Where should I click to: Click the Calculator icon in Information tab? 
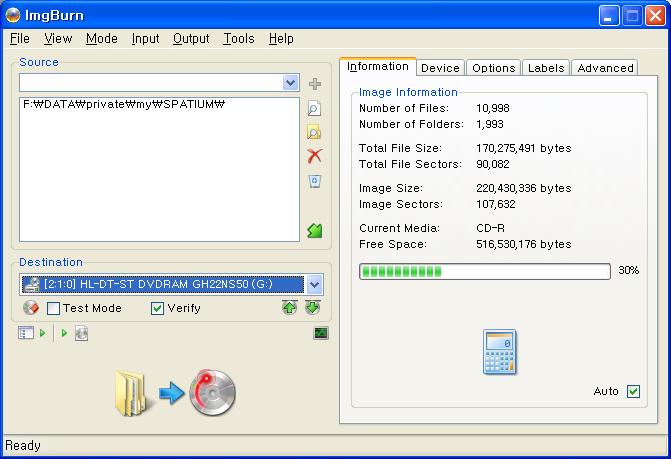coord(499,352)
